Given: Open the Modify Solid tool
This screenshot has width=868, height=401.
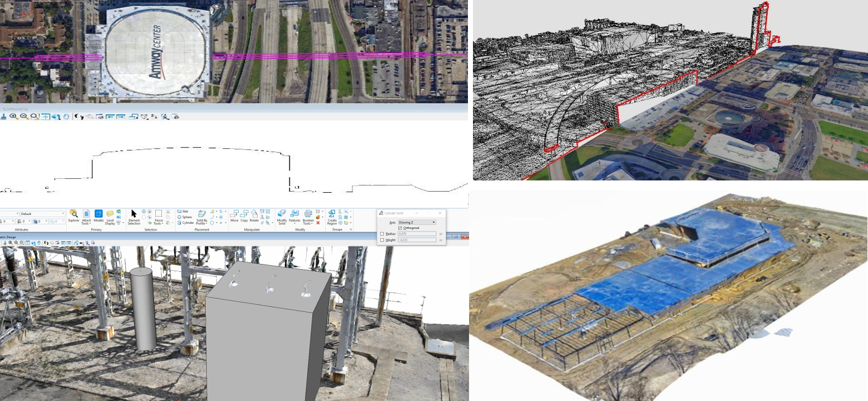Looking at the screenshot, I should coord(282,217).
